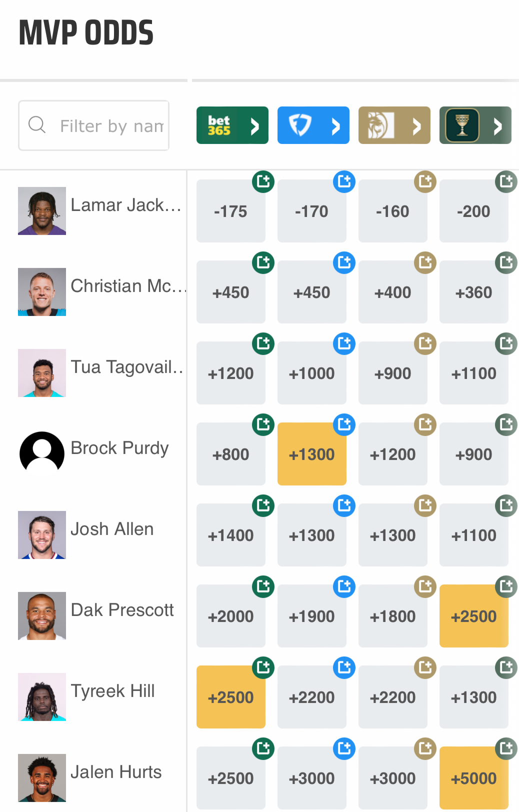
Task: Click Dak Prescott's highlighted +2500 odds
Action: click(473, 616)
